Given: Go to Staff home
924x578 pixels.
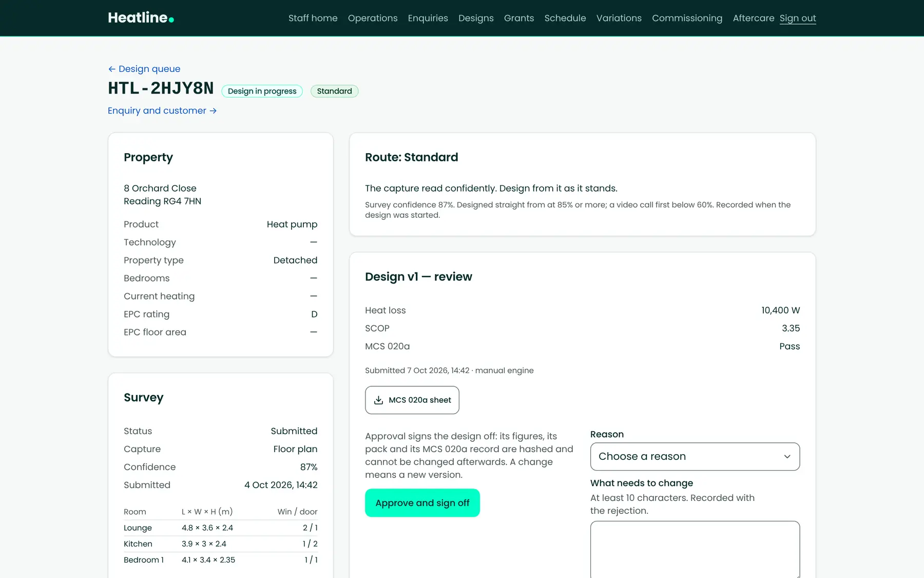Looking at the screenshot, I should [x=313, y=18].
